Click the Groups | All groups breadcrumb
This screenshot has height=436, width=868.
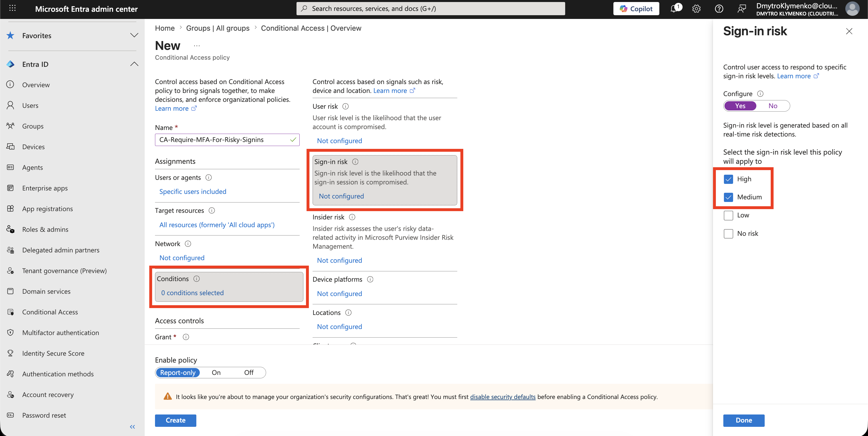click(218, 28)
